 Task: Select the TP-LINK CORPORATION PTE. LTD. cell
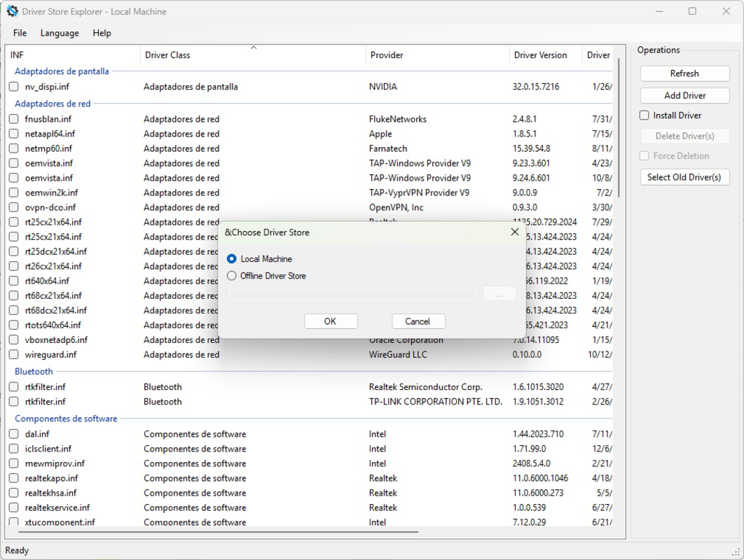(435, 402)
